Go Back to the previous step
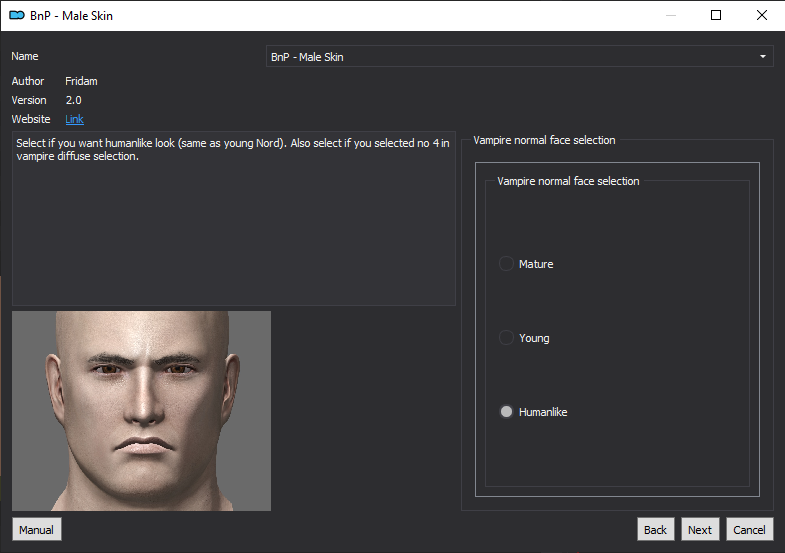The height and width of the screenshot is (553, 785). click(655, 529)
